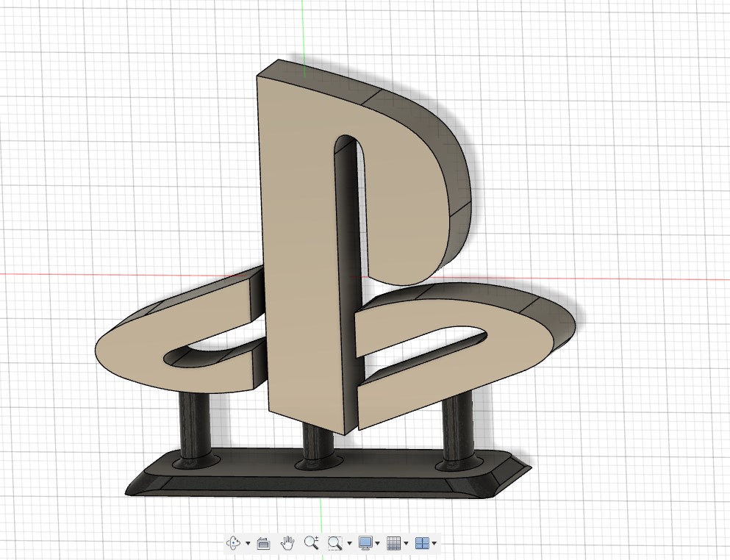
Task: Click the Look At icon
Action: pyautogui.click(x=263, y=543)
